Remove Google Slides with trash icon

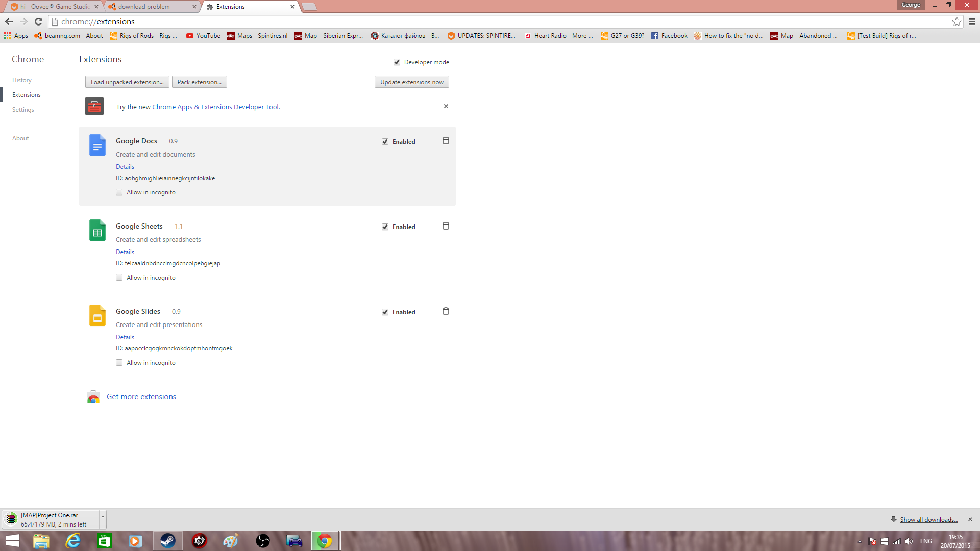(x=446, y=311)
